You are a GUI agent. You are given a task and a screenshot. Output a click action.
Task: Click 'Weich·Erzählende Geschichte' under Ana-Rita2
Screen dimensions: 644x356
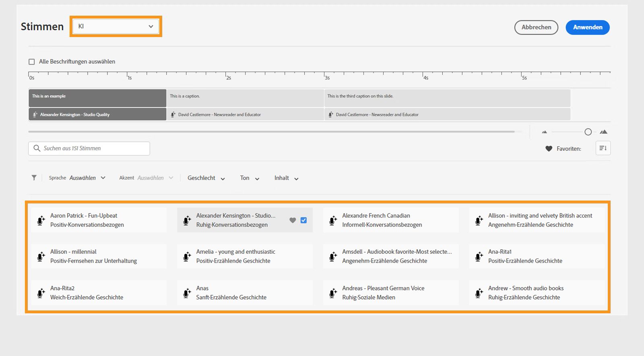coord(87,298)
